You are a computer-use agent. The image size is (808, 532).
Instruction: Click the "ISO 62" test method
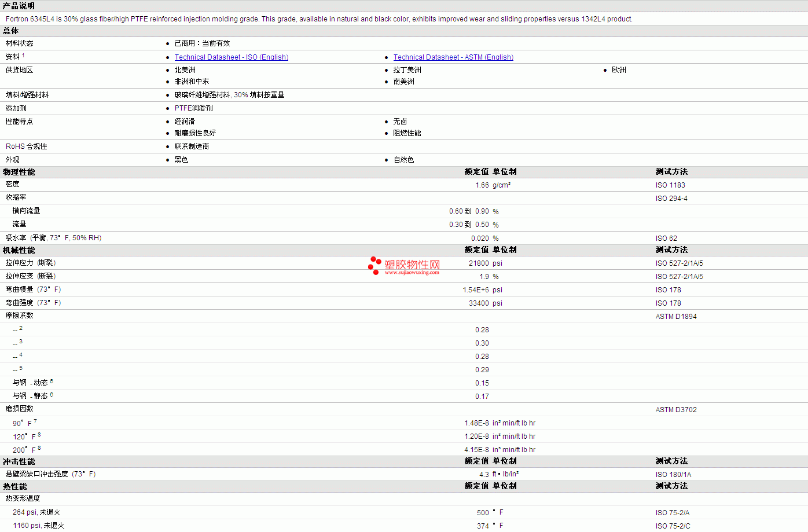tap(666, 239)
